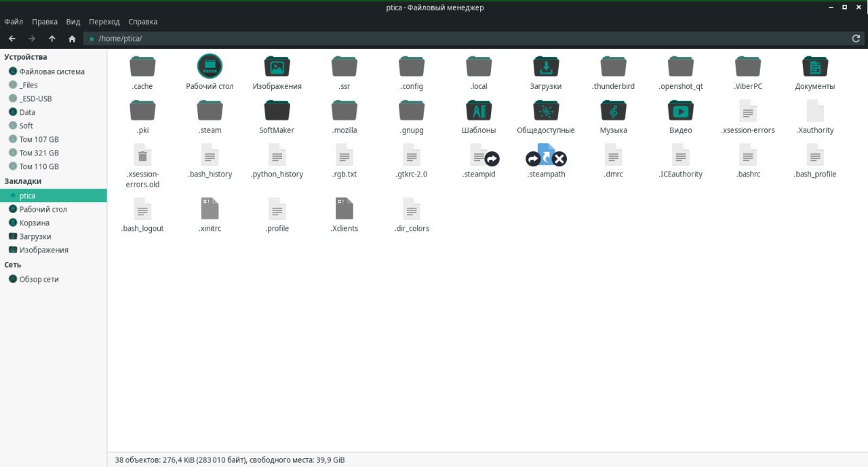Select the .pki folder icon
868x467 pixels.
(142, 110)
